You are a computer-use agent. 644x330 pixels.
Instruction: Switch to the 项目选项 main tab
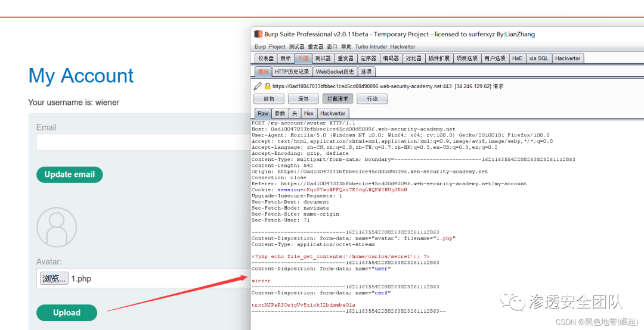tap(467, 58)
